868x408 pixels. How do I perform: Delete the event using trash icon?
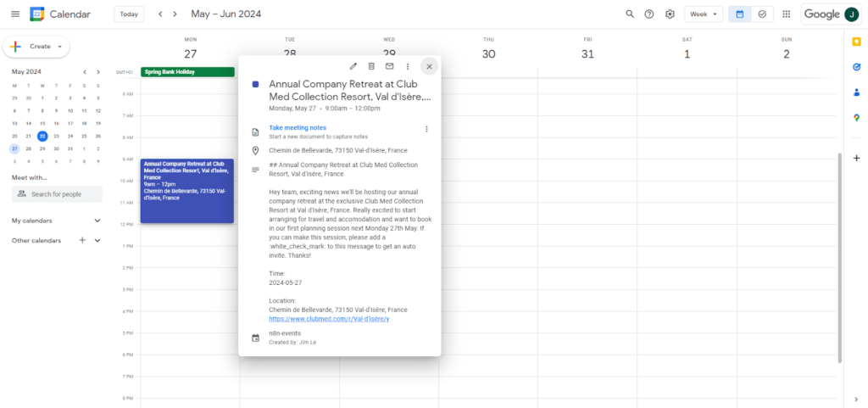coord(371,66)
